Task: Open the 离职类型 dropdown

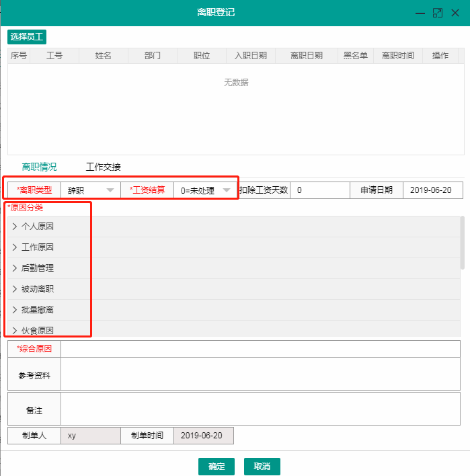Action: coord(91,190)
